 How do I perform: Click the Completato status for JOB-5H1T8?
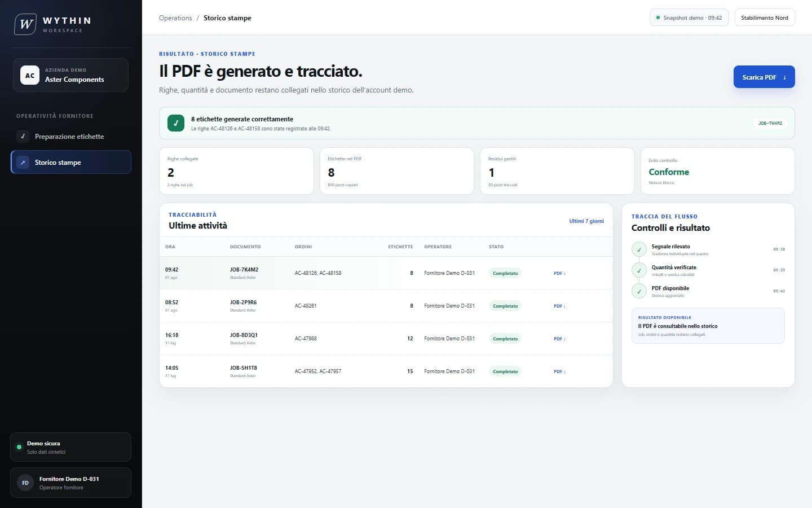[x=505, y=371]
